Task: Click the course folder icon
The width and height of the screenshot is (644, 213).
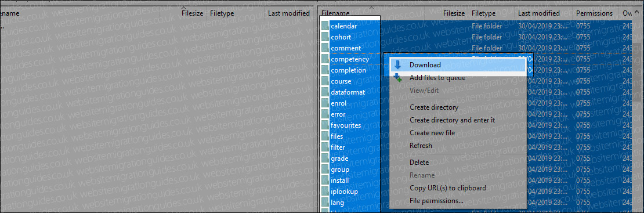Action: click(x=325, y=81)
